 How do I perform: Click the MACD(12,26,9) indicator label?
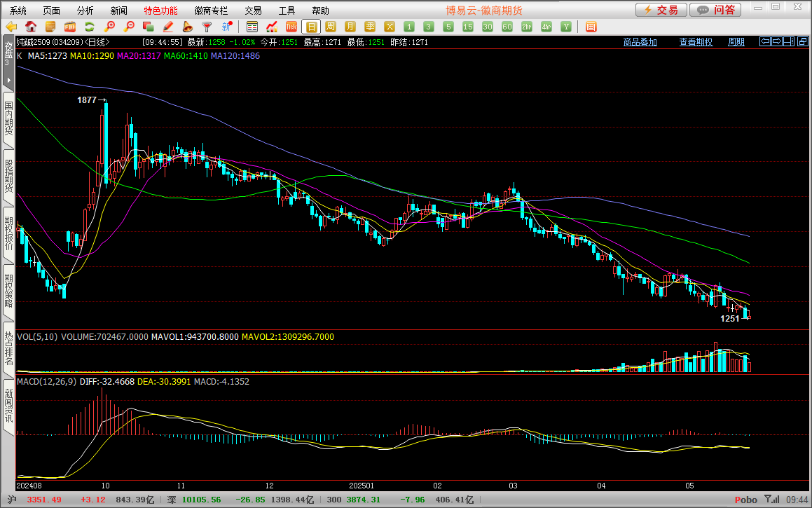46,382
